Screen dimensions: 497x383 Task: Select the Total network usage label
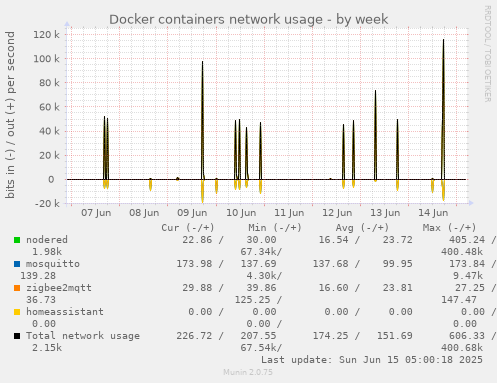pos(83,336)
